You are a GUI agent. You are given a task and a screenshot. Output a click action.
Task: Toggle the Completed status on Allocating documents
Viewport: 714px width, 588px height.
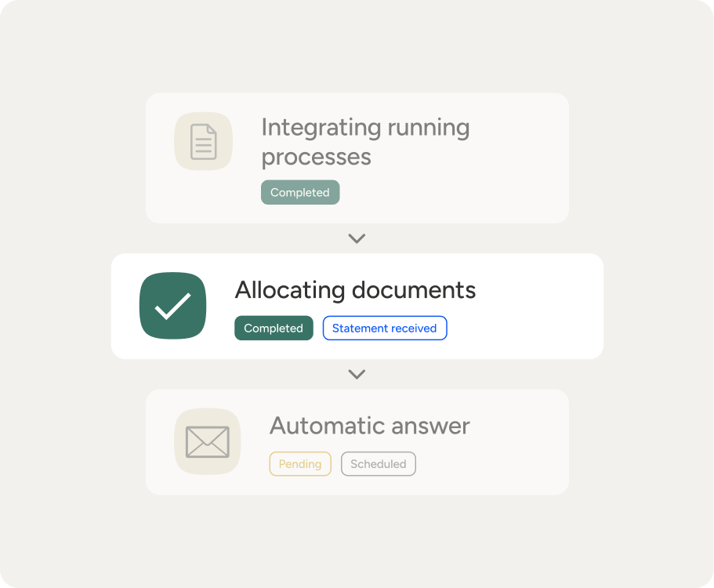[274, 328]
